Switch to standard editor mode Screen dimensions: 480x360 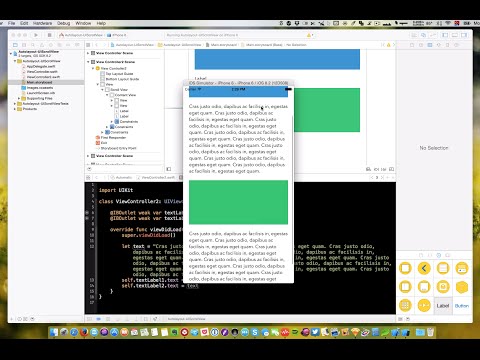coord(414,35)
